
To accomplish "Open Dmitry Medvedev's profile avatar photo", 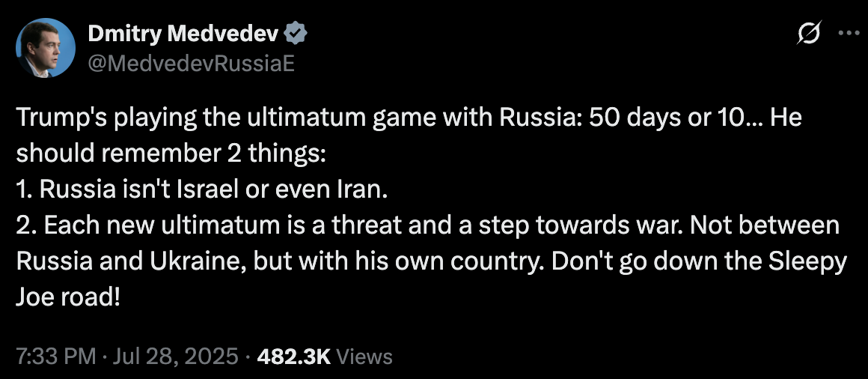I will (x=46, y=48).
